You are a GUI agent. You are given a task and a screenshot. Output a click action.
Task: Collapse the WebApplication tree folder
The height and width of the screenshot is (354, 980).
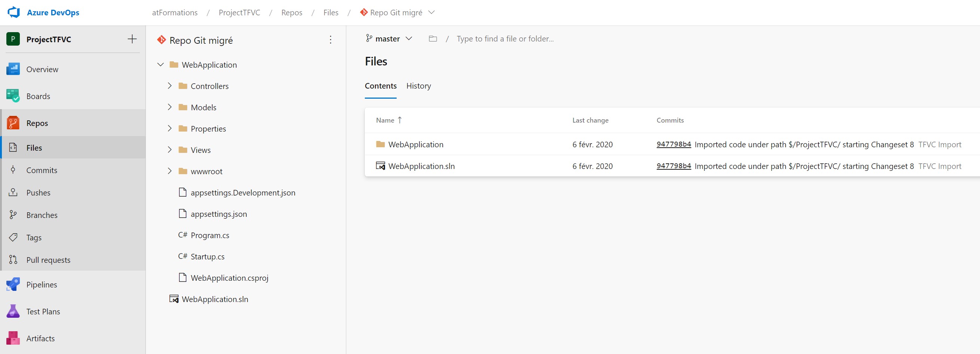[x=161, y=65]
